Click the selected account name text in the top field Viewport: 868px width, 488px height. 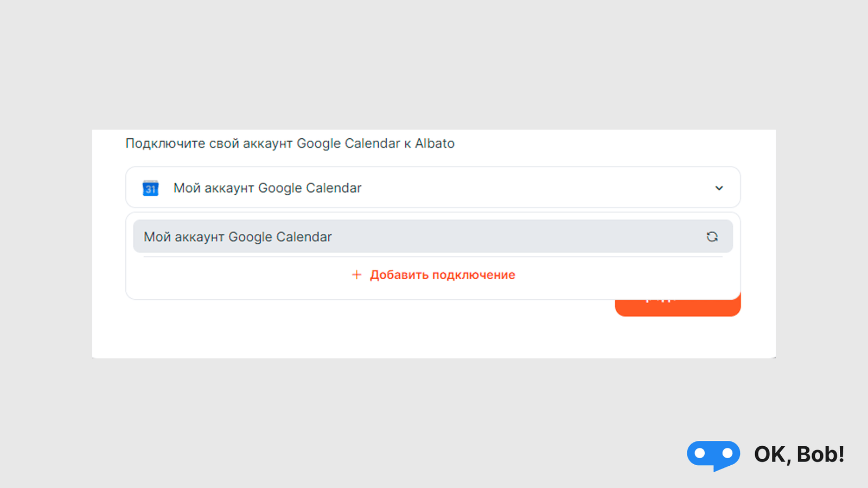click(267, 188)
